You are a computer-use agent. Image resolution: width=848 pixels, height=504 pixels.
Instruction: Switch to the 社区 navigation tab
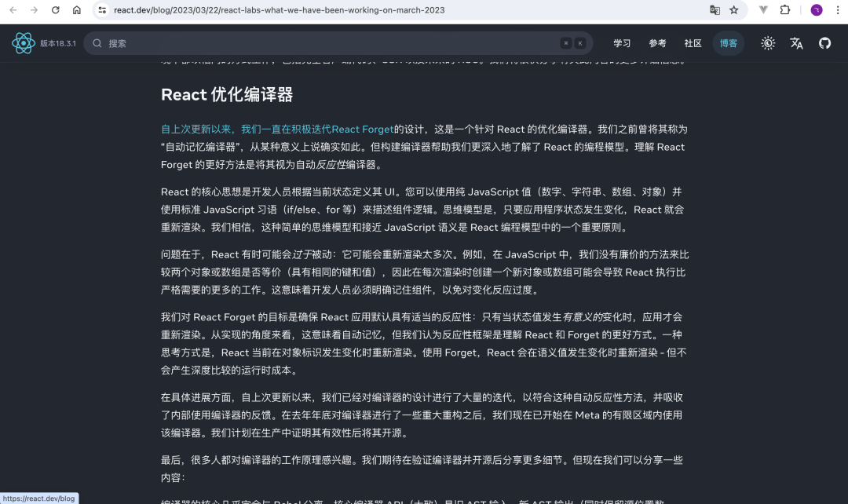click(x=693, y=43)
